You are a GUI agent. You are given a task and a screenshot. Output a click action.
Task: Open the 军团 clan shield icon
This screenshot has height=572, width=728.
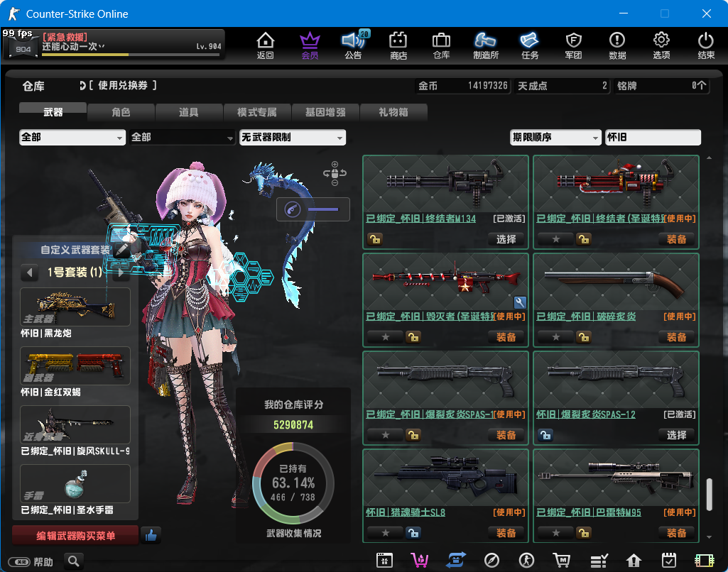tap(573, 45)
